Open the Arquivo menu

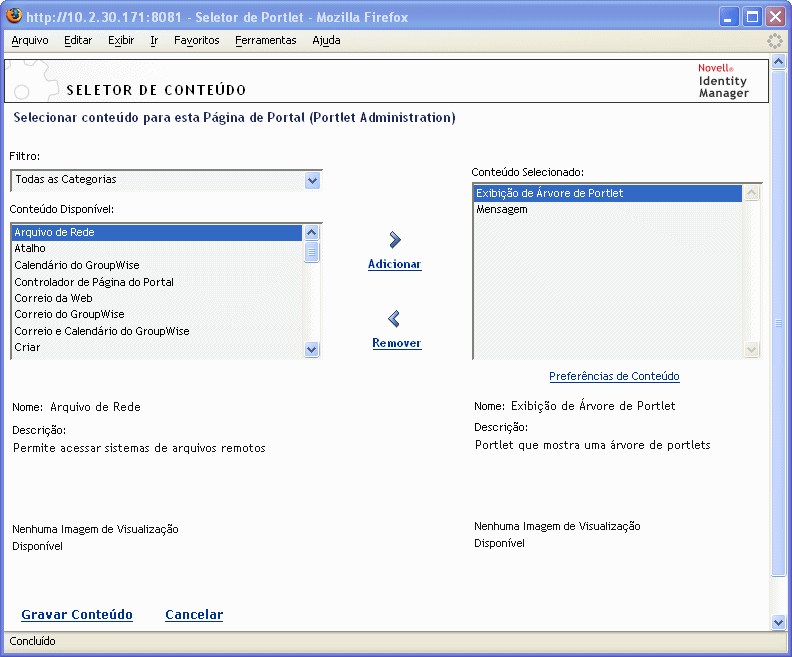tap(30, 40)
